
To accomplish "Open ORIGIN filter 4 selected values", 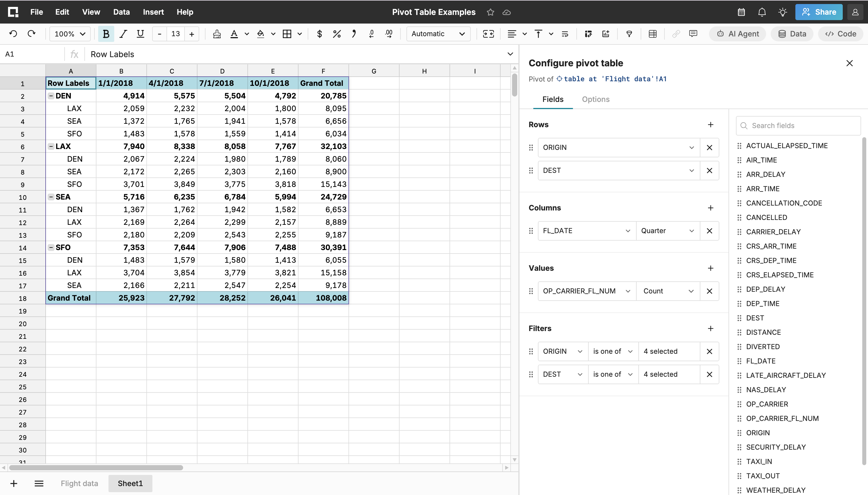I will pyautogui.click(x=669, y=351).
